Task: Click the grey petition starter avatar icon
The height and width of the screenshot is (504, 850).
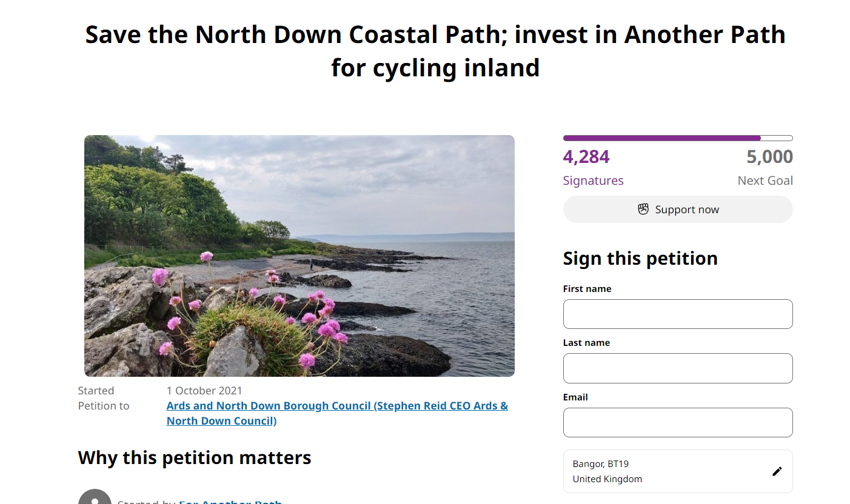Action: pyautogui.click(x=95, y=497)
